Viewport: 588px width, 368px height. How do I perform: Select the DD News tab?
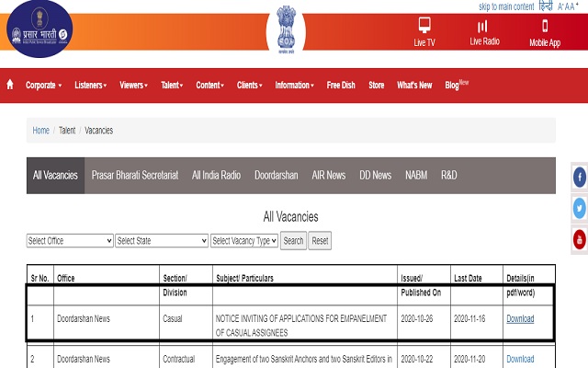(375, 176)
